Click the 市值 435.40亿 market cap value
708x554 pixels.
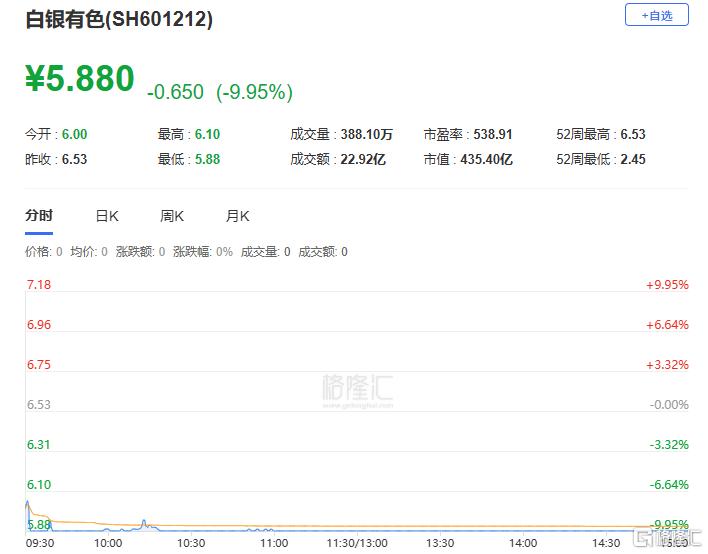click(485, 159)
